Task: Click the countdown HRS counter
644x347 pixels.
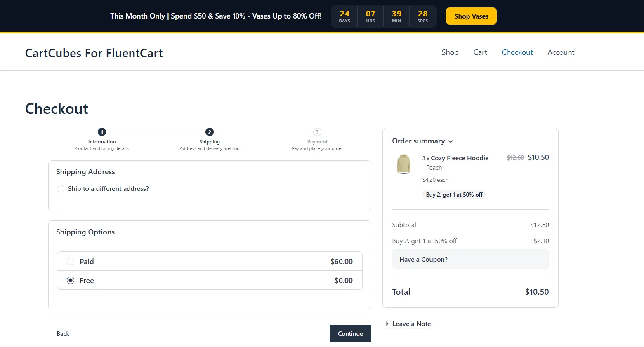Action: [x=370, y=16]
